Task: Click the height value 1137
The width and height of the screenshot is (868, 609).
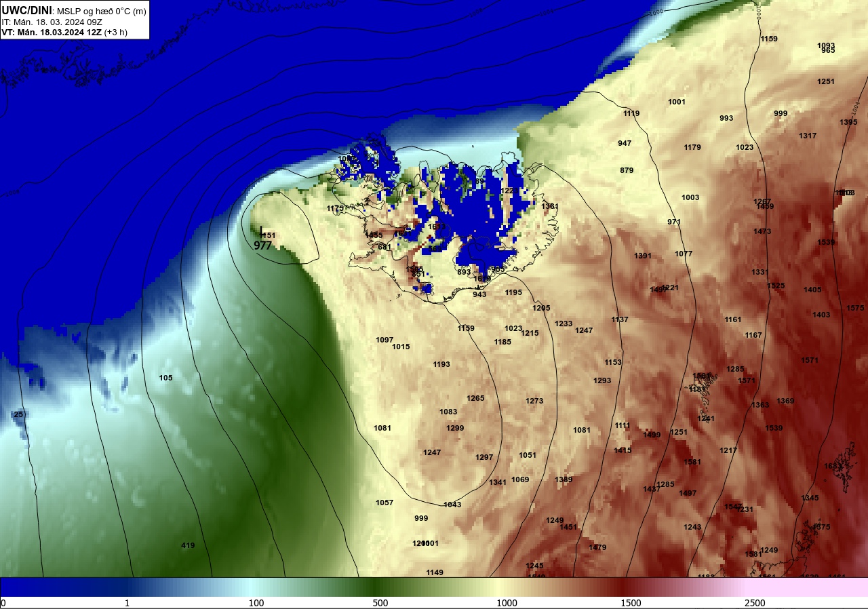Action: [x=620, y=319]
